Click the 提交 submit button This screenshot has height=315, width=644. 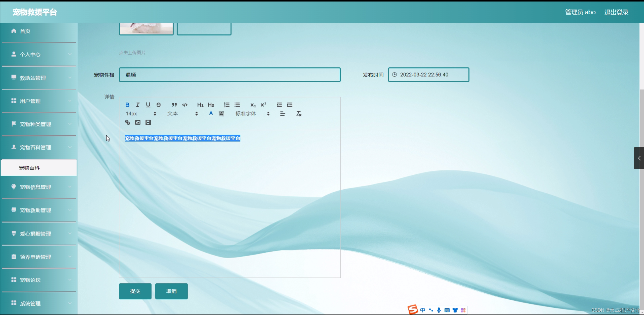click(x=135, y=291)
